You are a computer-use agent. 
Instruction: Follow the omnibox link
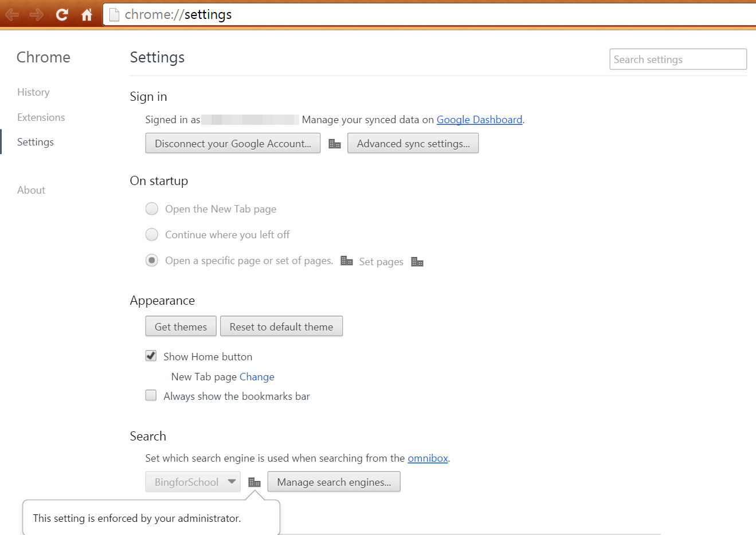428,458
